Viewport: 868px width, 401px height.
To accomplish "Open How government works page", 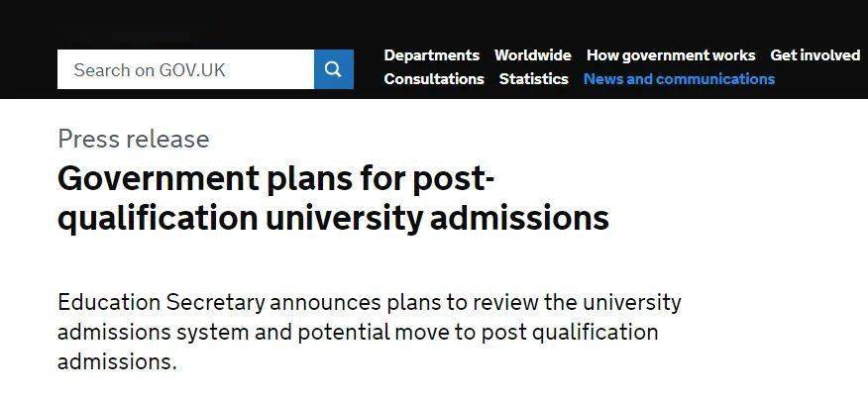I will pyautogui.click(x=671, y=55).
